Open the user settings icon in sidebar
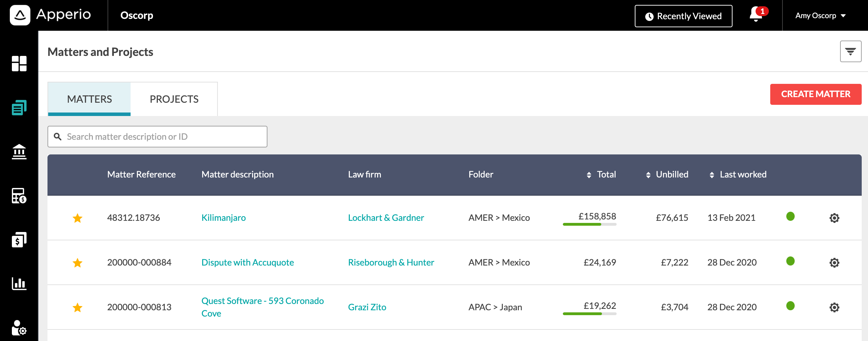 tap(19, 328)
